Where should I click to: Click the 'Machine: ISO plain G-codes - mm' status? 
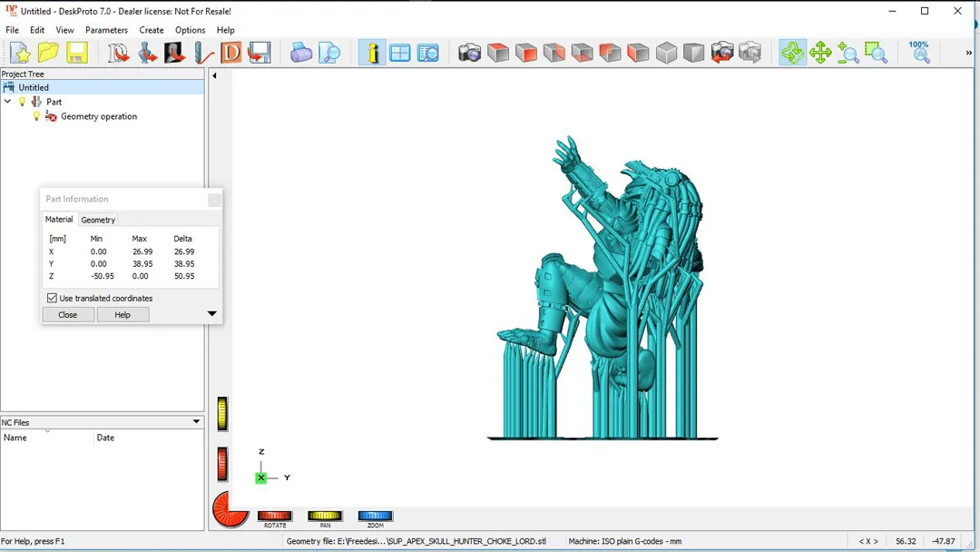tap(625, 541)
